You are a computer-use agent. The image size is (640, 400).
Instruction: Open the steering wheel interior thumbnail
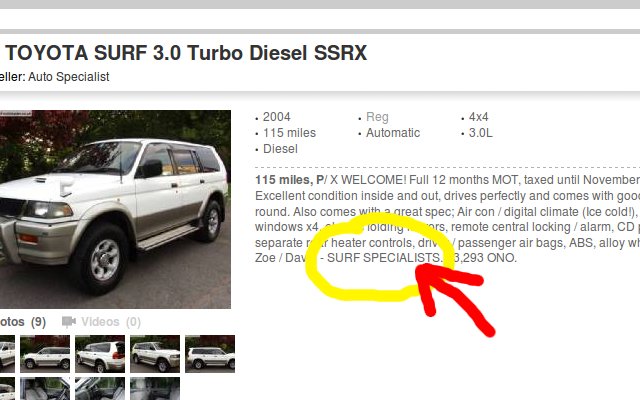(x=100, y=389)
